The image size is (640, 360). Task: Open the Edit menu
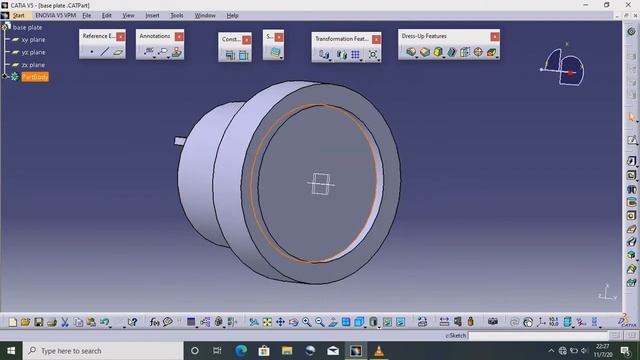(107, 16)
